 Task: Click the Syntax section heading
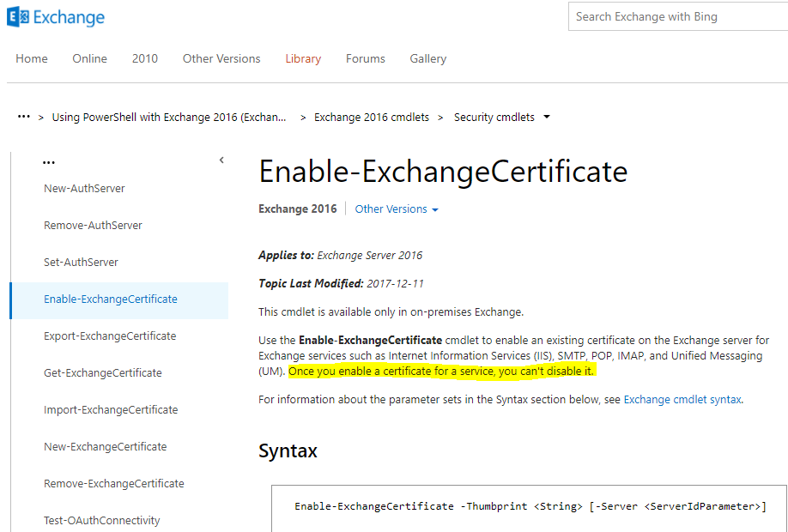288,450
